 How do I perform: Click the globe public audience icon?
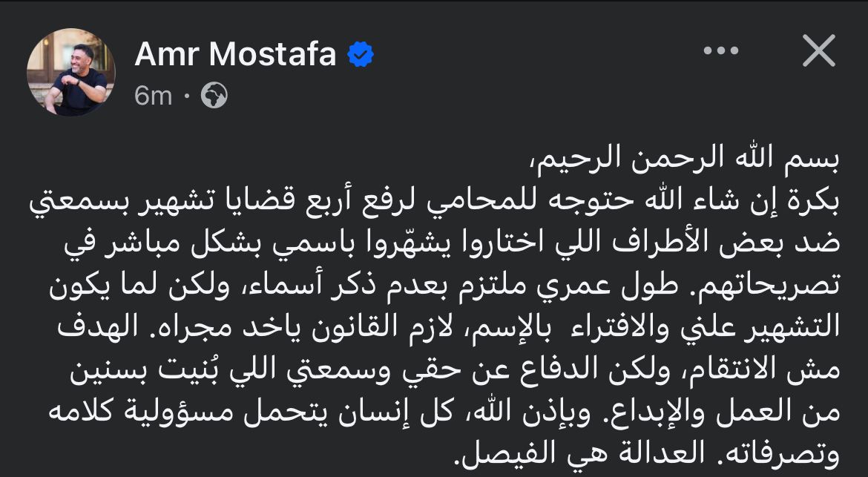coord(214,96)
